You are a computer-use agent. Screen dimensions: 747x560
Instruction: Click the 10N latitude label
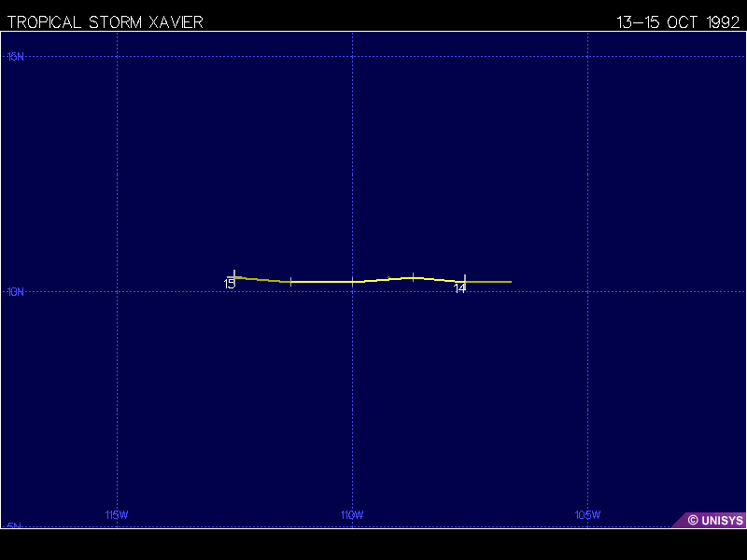[x=16, y=292]
